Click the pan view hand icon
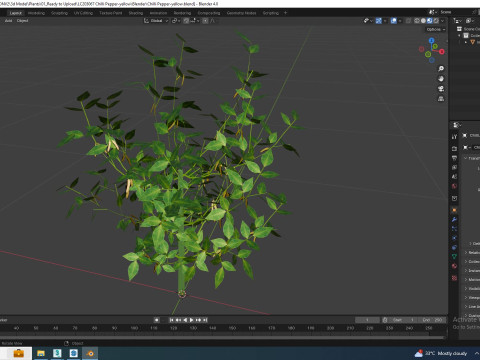480x360 pixels. 441,79
